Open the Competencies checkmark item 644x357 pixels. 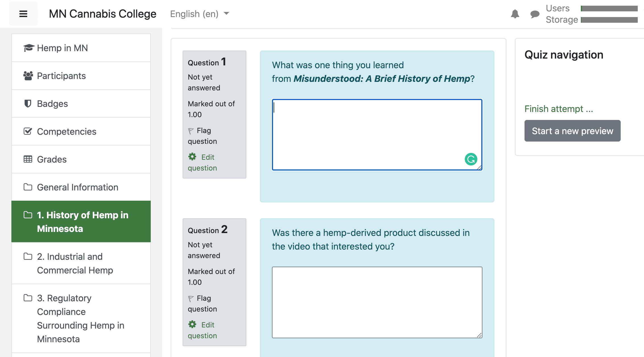point(66,132)
